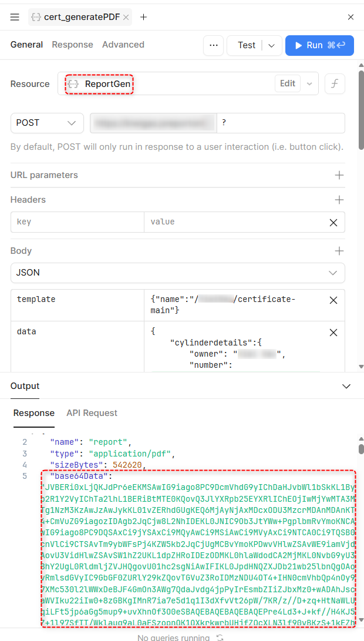Switch to the API Request tab

[92, 413]
